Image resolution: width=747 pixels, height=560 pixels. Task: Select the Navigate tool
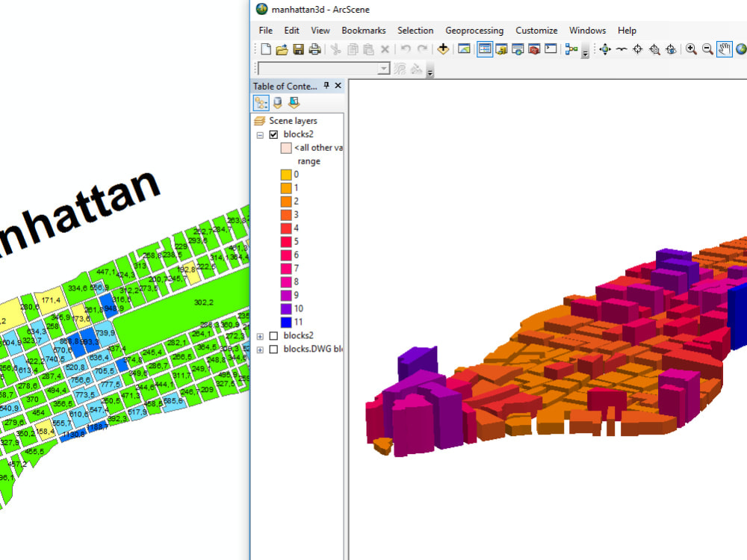pos(604,49)
